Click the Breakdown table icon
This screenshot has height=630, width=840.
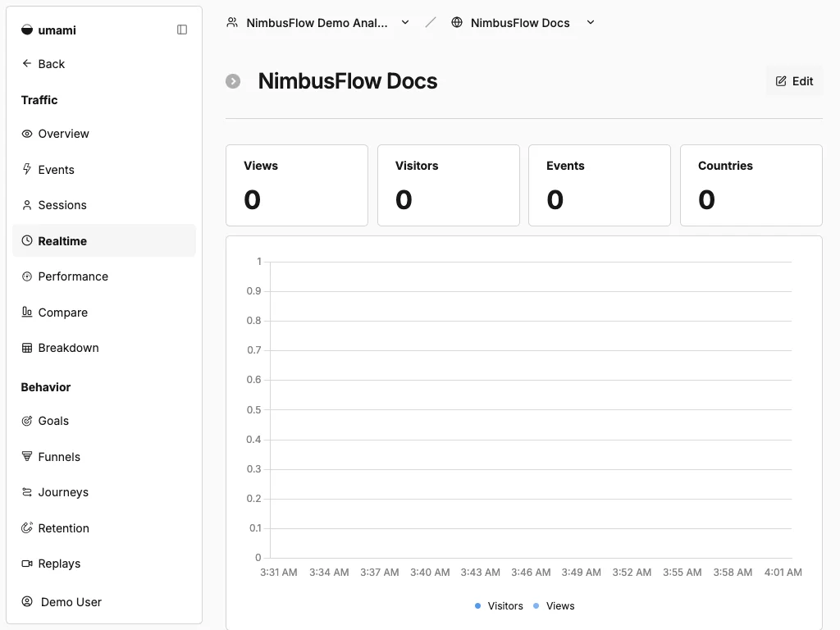[x=27, y=348]
